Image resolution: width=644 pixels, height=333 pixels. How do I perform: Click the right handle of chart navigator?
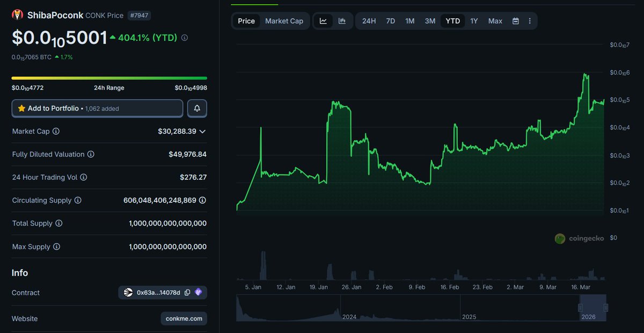606,308
